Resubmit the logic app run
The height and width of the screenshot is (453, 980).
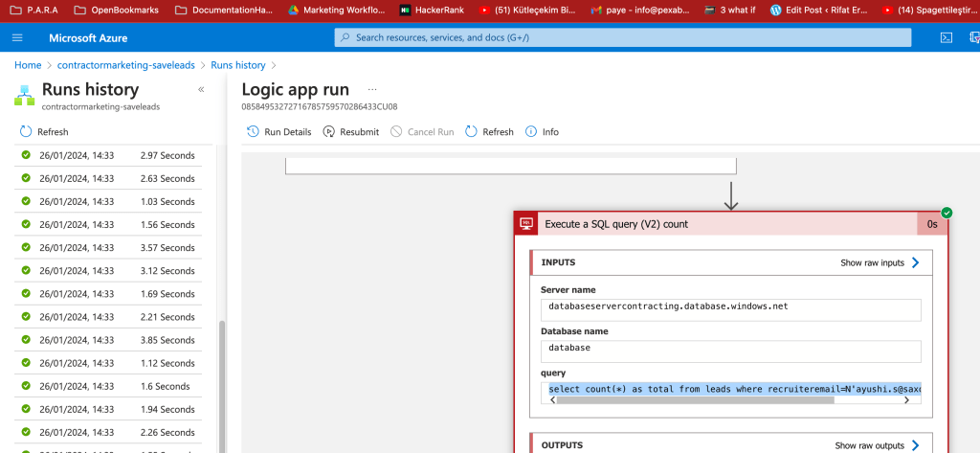(x=351, y=132)
